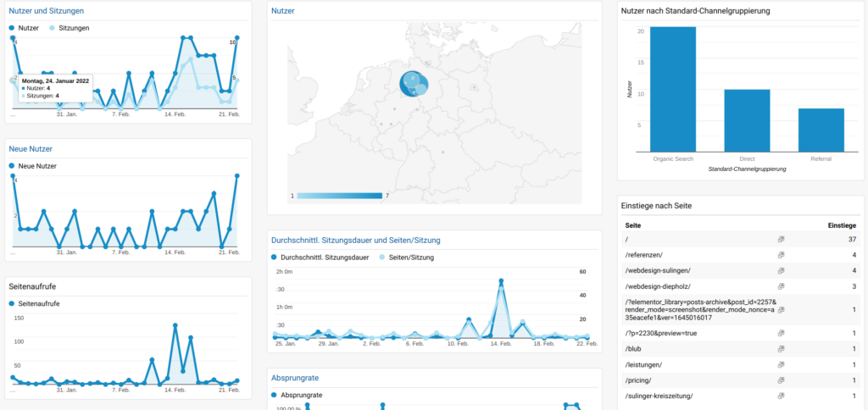Open the "Durchschnittl. Sitzungsdauer und Seiten/Sitzung" widget title
Image resolution: width=868 pixels, height=410 pixels.
click(x=356, y=240)
